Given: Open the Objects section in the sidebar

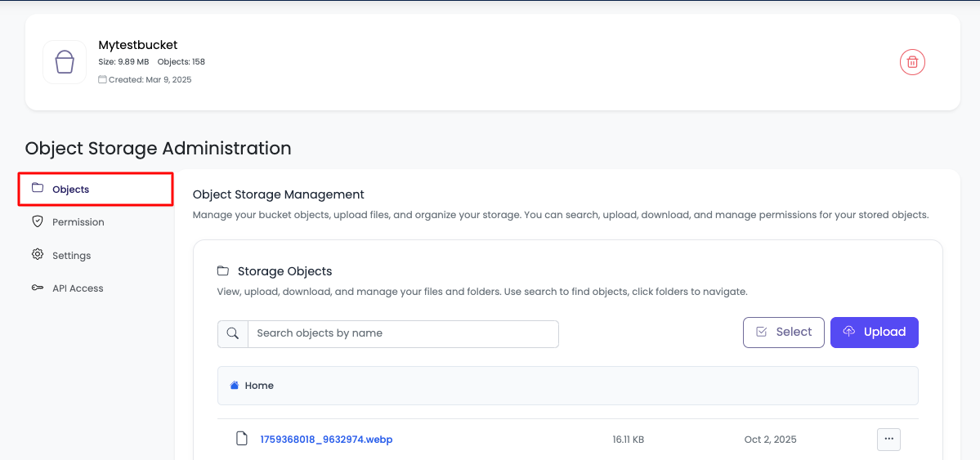Looking at the screenshot, I should [x=71, y=190].
